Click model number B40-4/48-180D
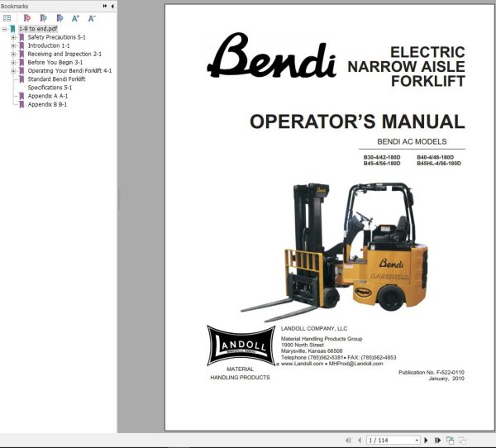 tap(436, 157)
